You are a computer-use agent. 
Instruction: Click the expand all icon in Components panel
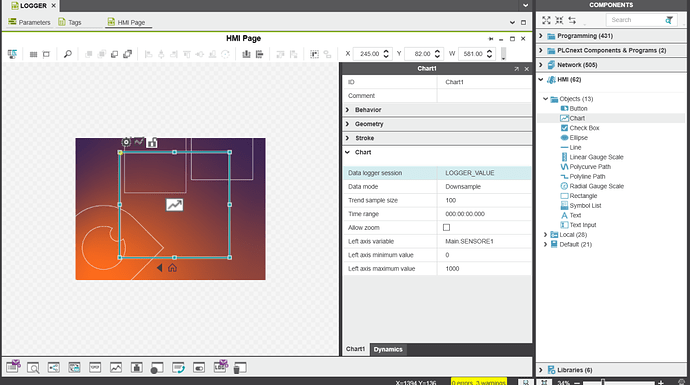(546, 20)
